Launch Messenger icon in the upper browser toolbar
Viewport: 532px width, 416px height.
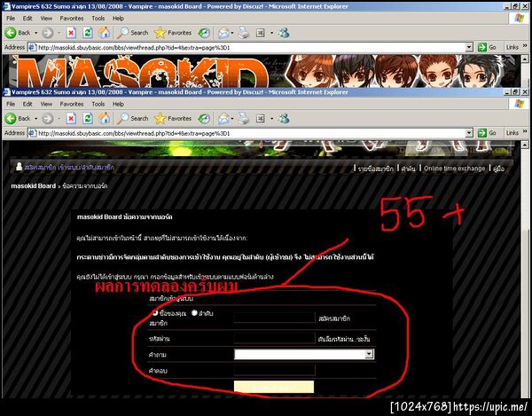284,33
